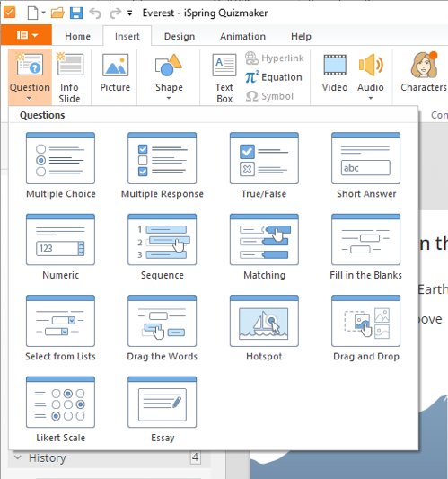Select the Numeric question type
This screenshot has width=448, height=479.
60,247
